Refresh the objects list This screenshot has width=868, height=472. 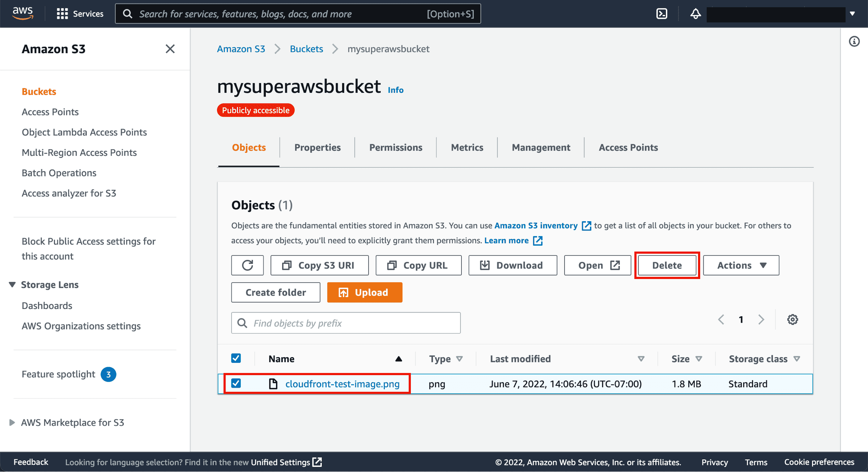tap(247, 265)
